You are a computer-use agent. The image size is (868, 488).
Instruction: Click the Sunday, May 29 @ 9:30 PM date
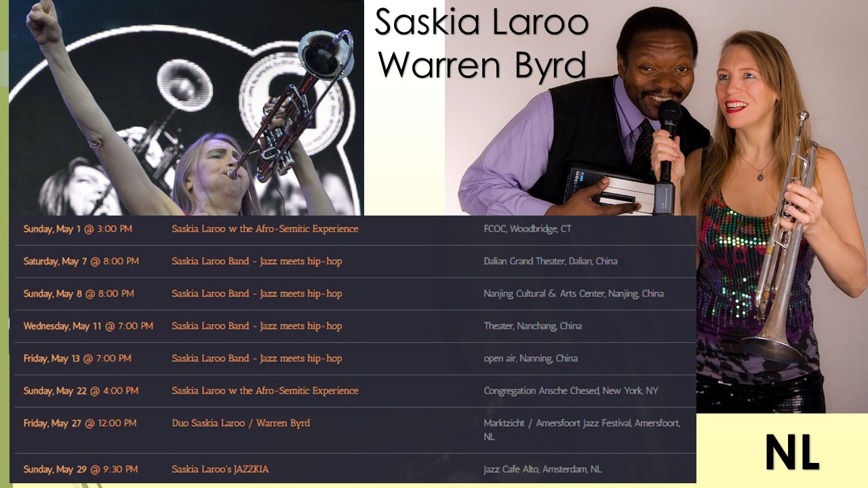81,470
